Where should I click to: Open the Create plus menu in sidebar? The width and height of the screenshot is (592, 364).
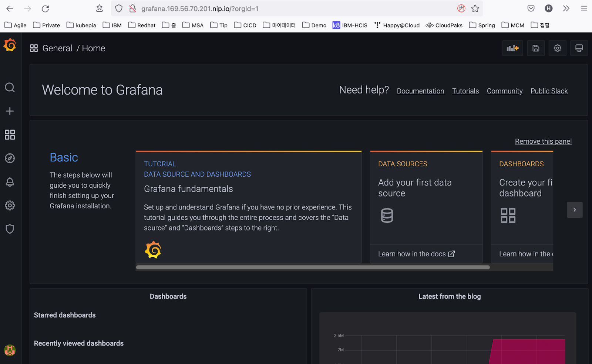[10, 111]
